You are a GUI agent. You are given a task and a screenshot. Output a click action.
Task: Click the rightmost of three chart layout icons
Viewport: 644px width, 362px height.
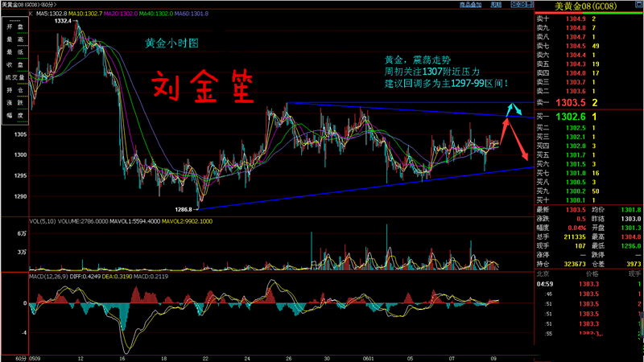click(x=529, y=5)
